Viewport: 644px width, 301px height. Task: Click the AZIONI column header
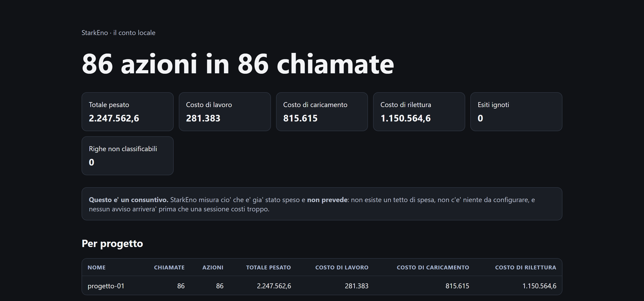click(x=213, y=267)
